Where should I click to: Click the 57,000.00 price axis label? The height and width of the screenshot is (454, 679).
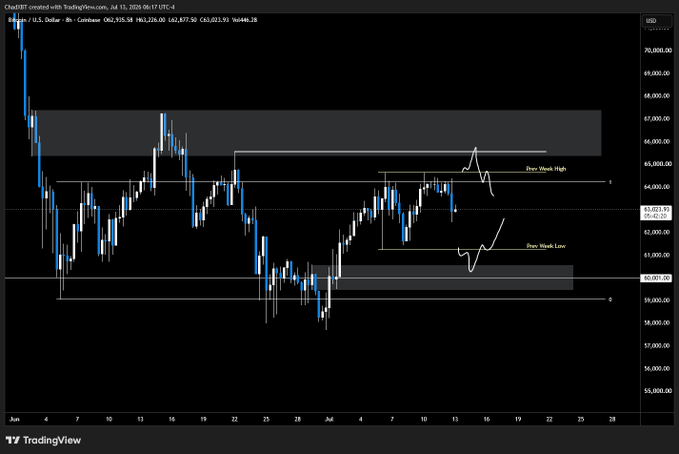click(x=657, y=346)
